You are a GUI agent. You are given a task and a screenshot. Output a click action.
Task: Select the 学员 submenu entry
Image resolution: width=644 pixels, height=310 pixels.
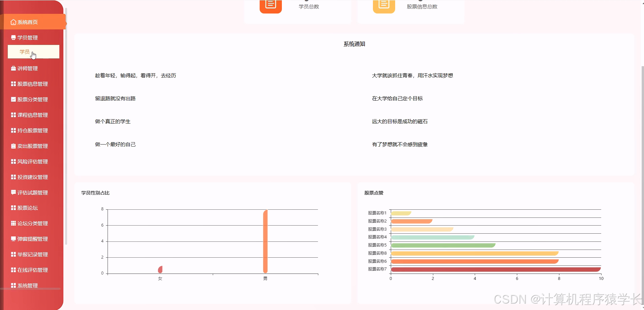(33, 52)
